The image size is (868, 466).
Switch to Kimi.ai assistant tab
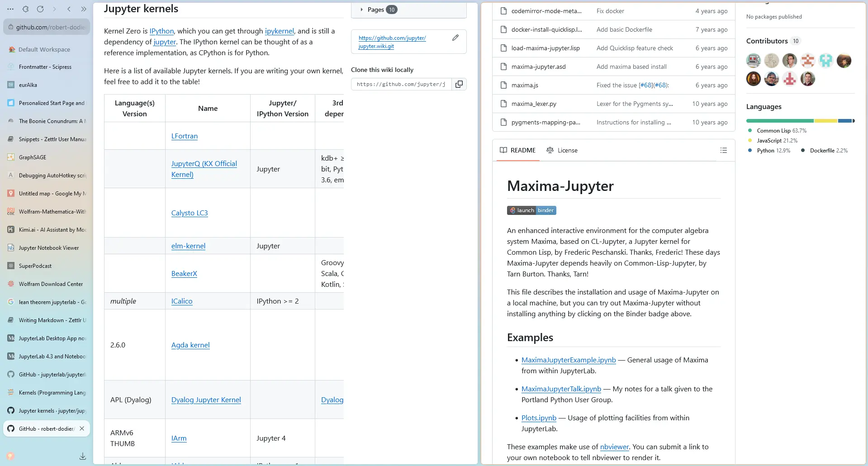point(47,230)
